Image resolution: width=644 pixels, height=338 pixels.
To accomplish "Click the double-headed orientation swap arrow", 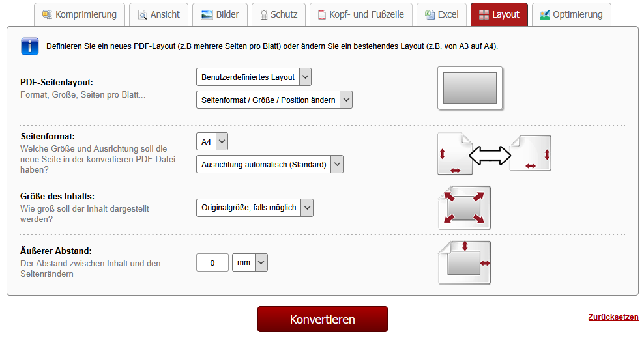I will pos(490,155).
